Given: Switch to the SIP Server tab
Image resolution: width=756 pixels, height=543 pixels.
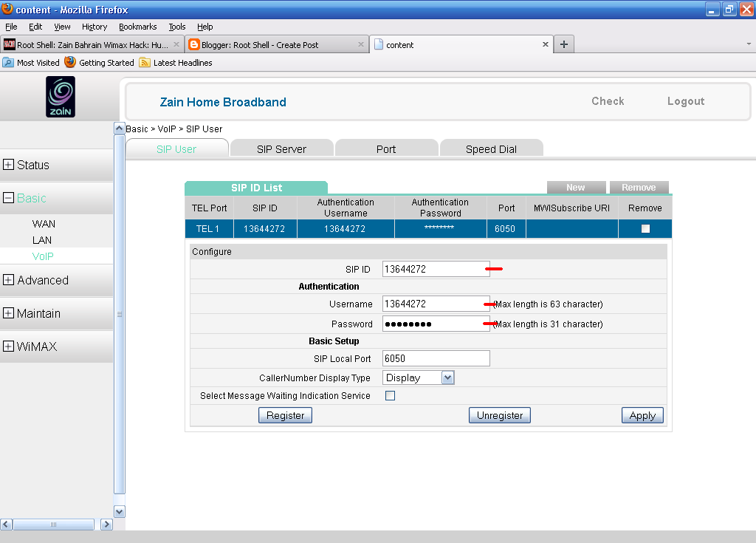Looking at the screenshot, I should tap(281, 148).
